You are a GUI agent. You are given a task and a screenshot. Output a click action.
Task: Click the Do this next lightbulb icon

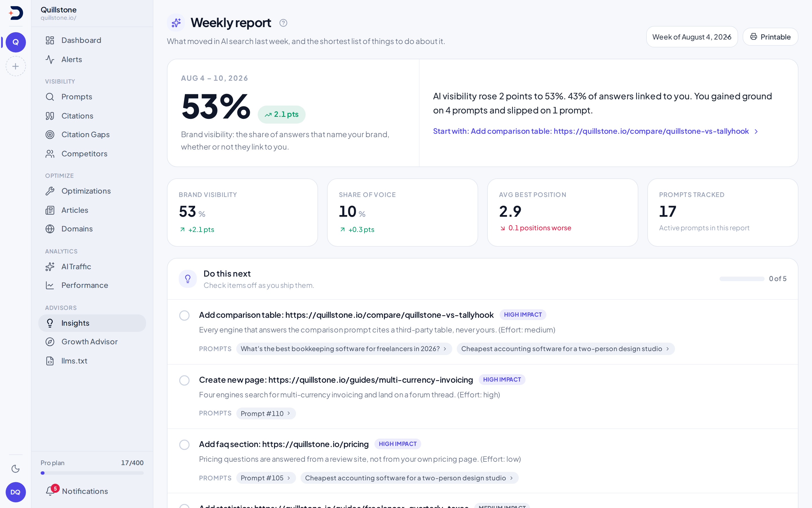click(x=188, y=279)
